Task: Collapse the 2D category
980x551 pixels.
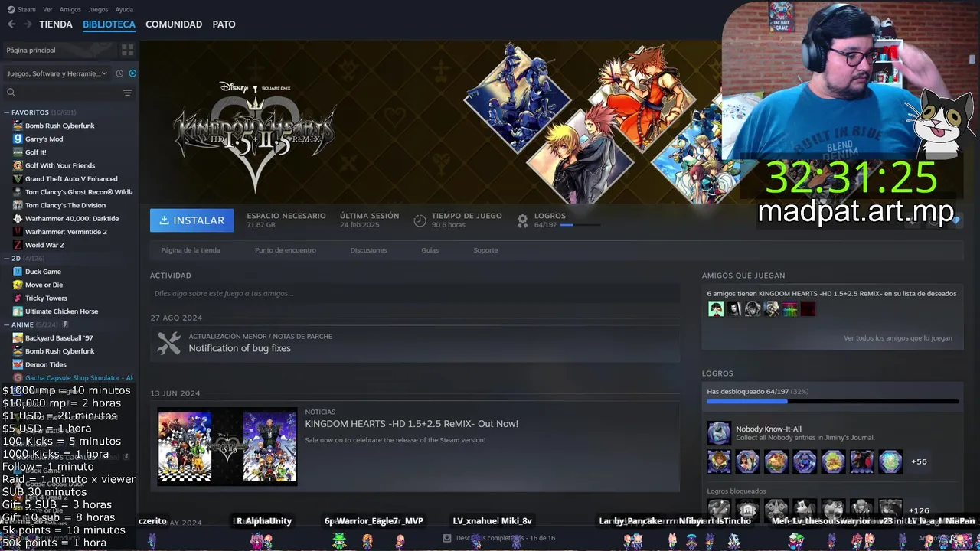Action: [x=7, y=259]
